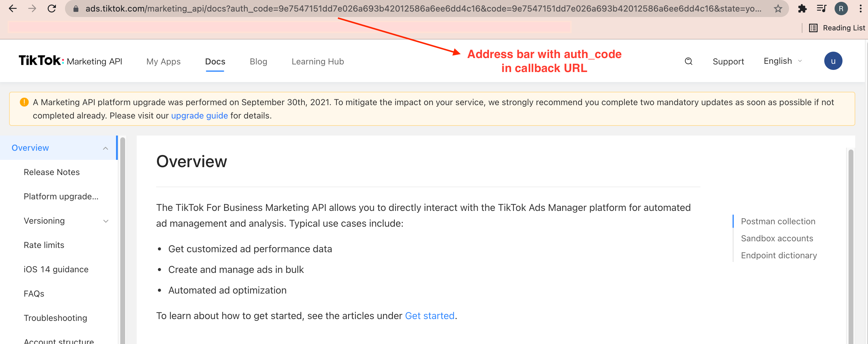This screenshot has height=344, width=868.
Task: Open the Extensions puzzle icon
Action: point(802,9)
